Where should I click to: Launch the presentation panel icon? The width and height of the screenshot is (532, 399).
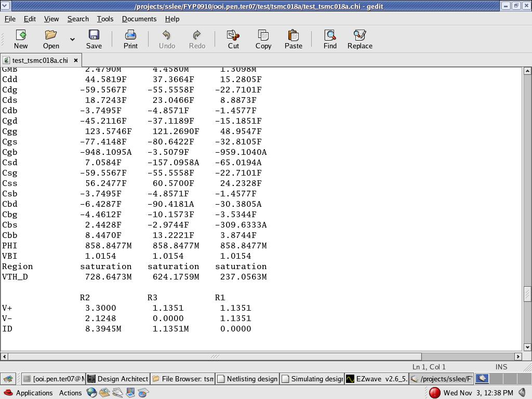click(x=130, y=393)
